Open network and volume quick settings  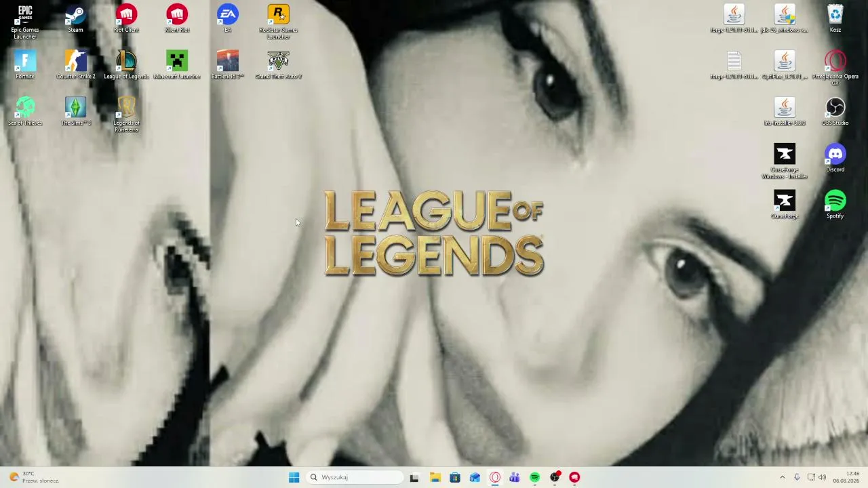coord(816,477)
